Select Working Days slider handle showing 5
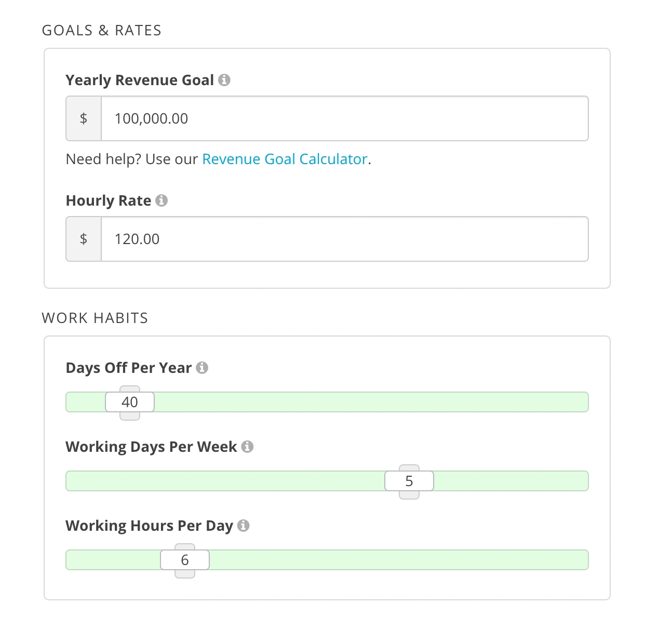Screen dimensions: 672x618 pyautogui.click(x=409, y=481)
